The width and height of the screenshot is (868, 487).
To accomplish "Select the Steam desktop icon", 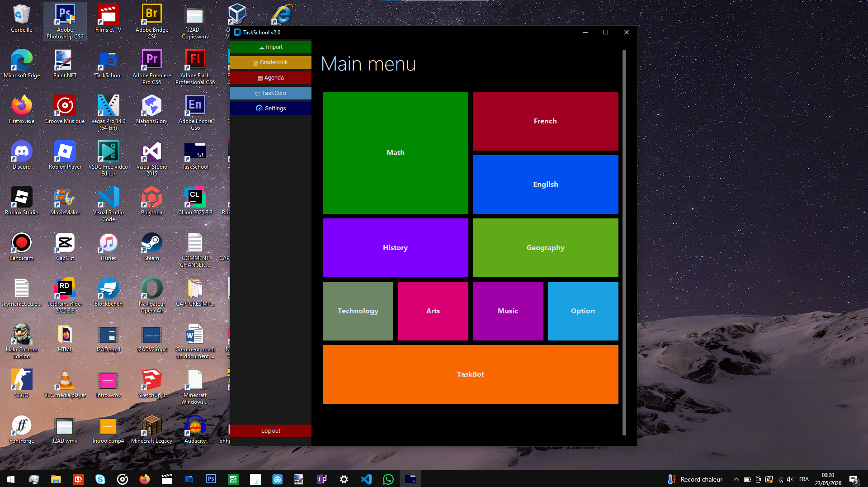I will coord(152,247).
